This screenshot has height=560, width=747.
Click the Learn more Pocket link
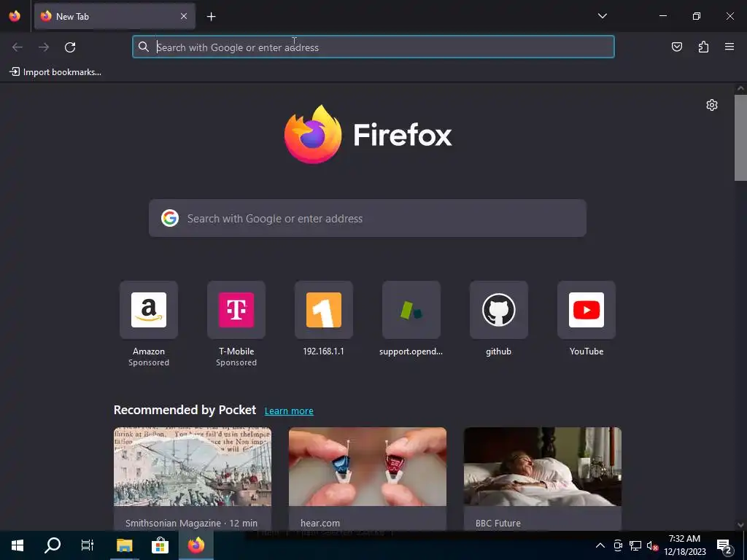pyautogui.click(x=289, y=411)
